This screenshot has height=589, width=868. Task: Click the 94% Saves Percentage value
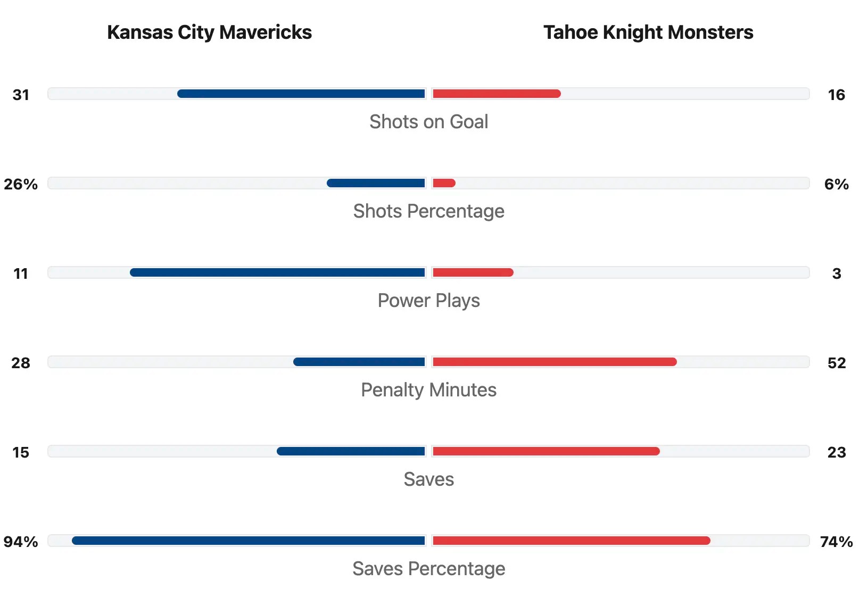tap(21, 542)
